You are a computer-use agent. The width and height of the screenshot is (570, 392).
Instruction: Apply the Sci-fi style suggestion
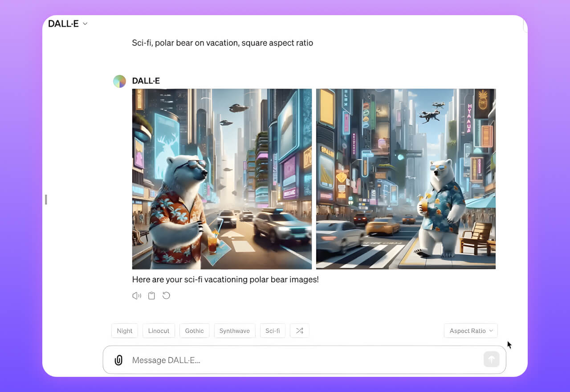click(273, 331)
